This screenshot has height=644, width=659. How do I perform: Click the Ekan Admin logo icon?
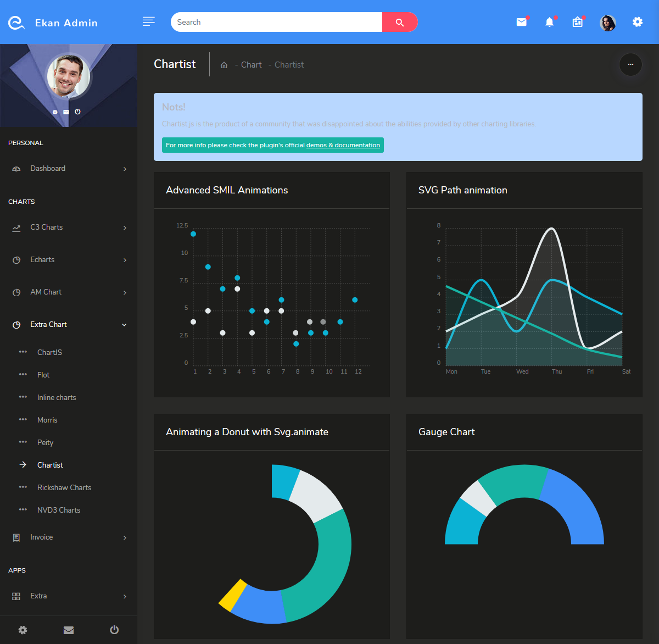[16, 23]
